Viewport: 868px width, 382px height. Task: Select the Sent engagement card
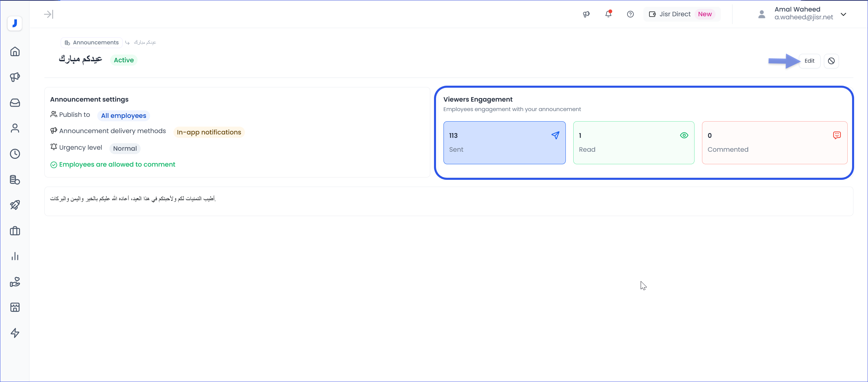coord(504,143)
